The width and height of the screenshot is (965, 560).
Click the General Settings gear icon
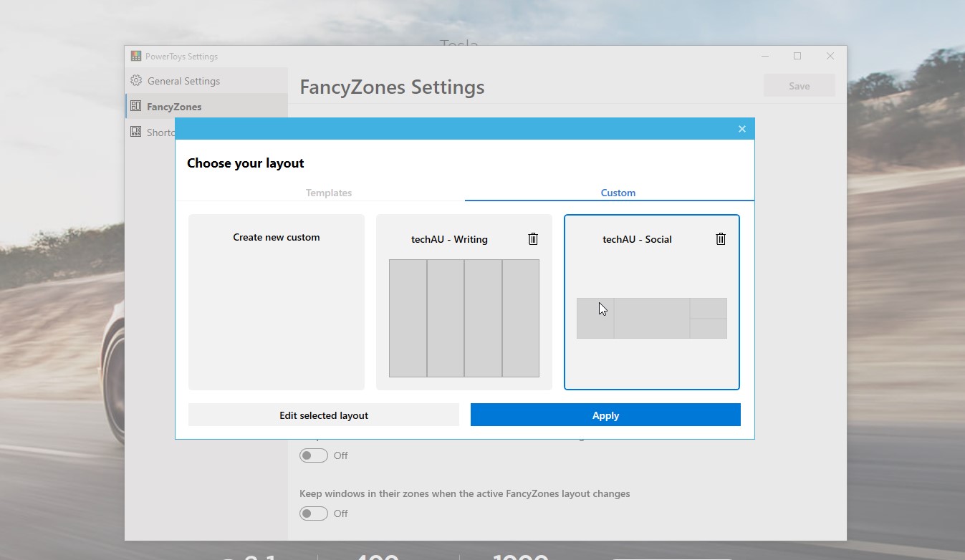tap(136, 80)
